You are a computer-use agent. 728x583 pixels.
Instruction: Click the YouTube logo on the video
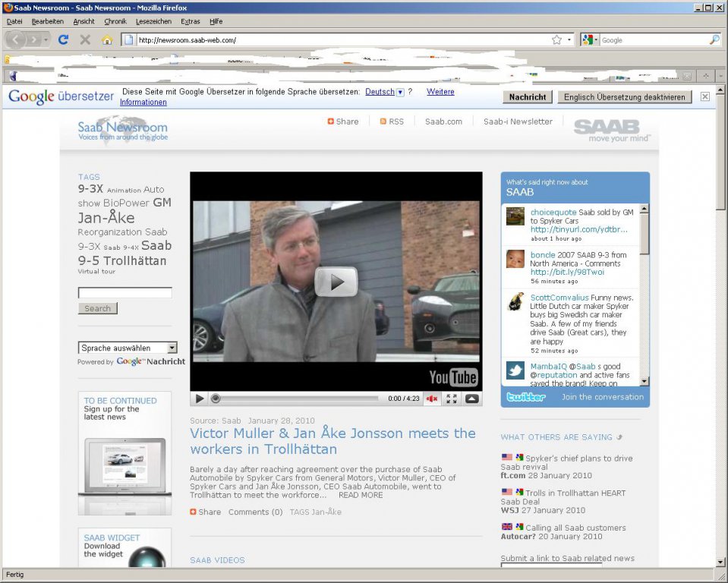click(453, 377)
